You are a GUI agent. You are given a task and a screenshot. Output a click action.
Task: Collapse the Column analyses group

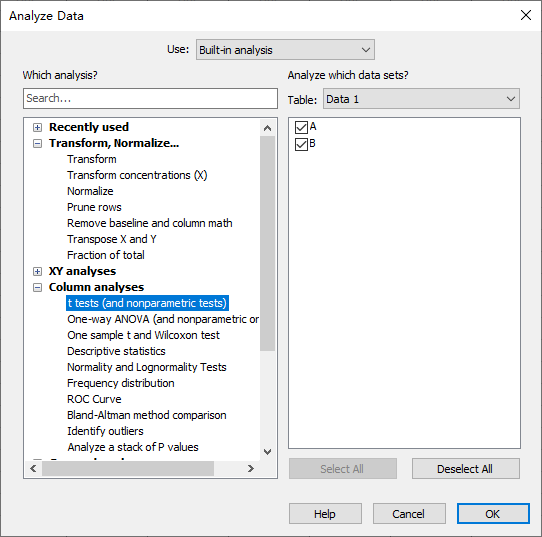[x=37, y=288]
